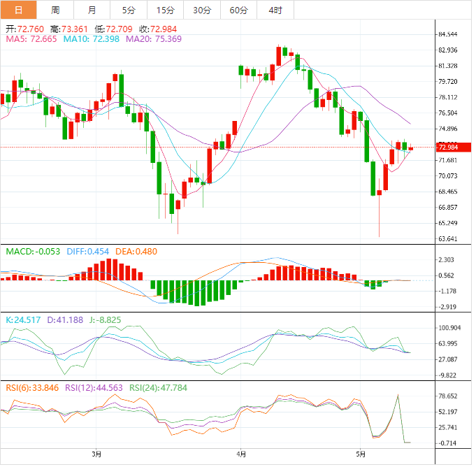Click the MACD: -0.053 label
The image size is (476, 467).
point(34,251)
